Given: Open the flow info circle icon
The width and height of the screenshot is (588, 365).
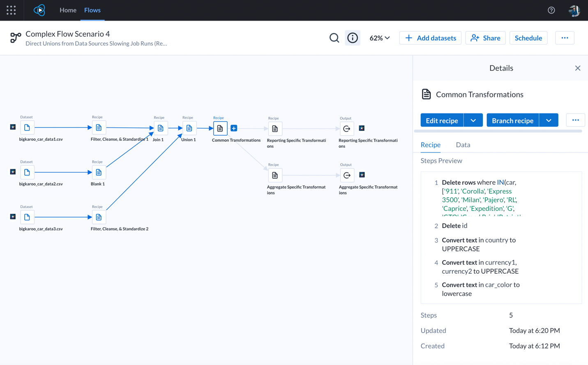Looking at the screenshot, I should pos(353,38).
